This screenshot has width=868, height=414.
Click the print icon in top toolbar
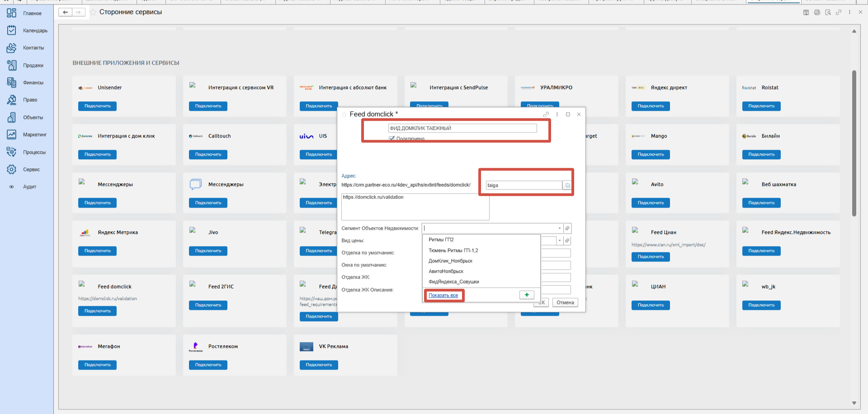[x=817, y=12]
